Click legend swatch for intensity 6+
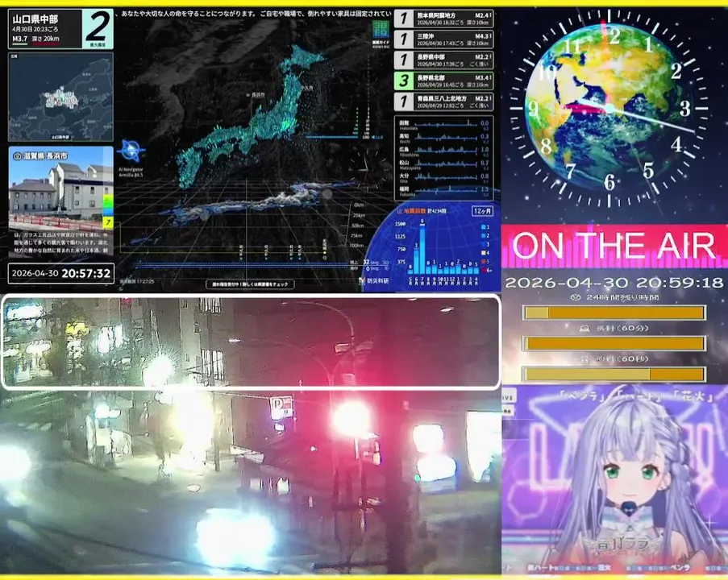This screenshot has height=580, width=728. tap(483, 270)
